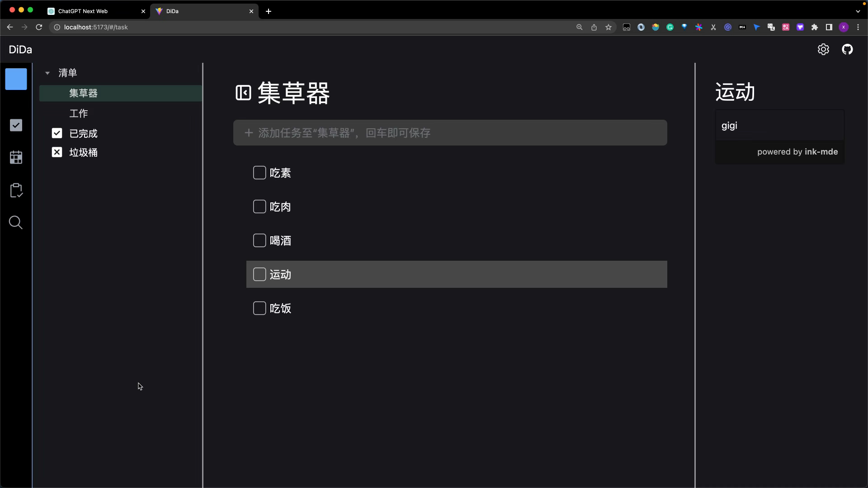Click the gigi note editor area

click(x=780, y=126)
